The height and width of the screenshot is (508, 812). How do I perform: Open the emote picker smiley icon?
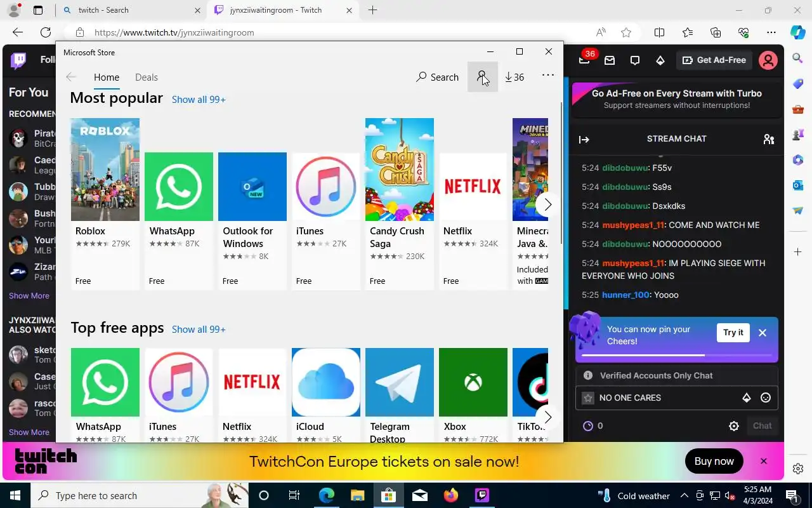click(x=766, y=398)
